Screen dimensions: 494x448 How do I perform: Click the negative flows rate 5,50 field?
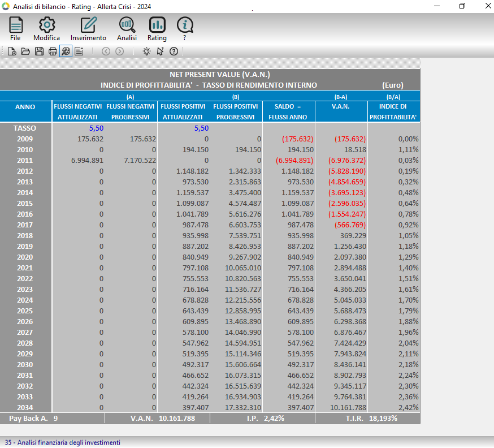coord(96,128)
